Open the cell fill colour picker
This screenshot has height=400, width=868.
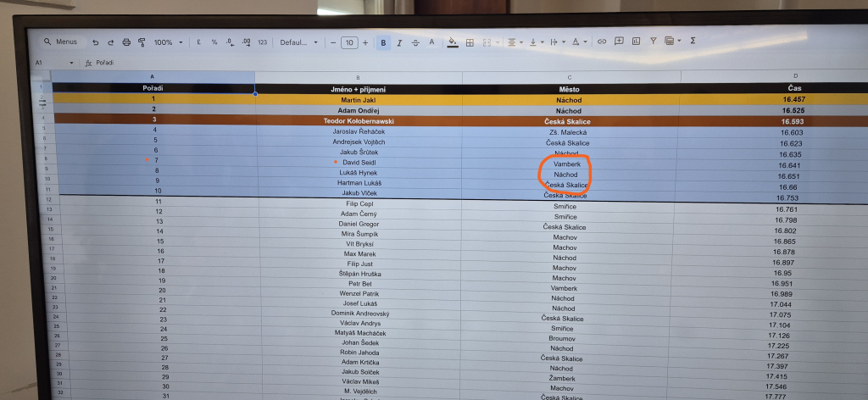click(453, 42)
